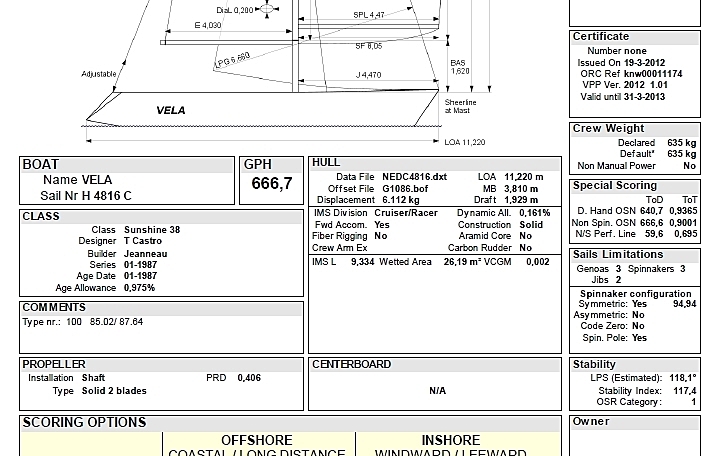Viewport: 703px width, 456px height.
Task: Click VCGM value 0,002
Action: pyautogui.click(x=538, y=262)
